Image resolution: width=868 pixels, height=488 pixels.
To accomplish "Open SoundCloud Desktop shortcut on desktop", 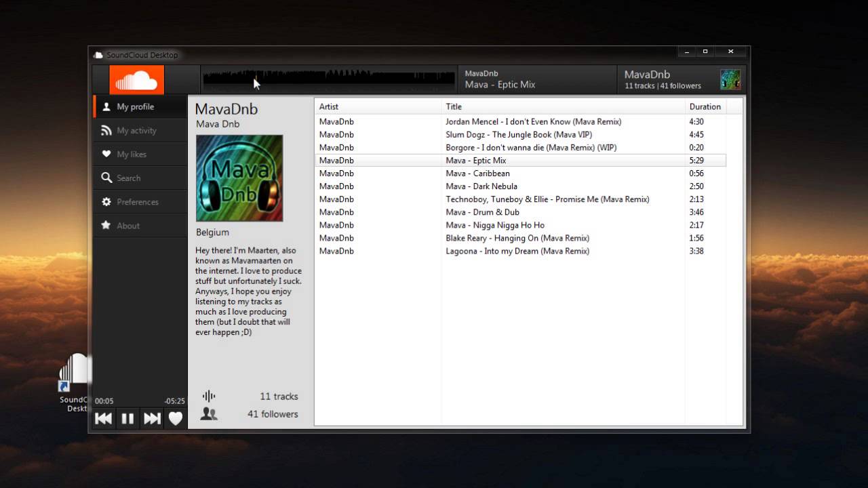I will [x=73, y=383].
